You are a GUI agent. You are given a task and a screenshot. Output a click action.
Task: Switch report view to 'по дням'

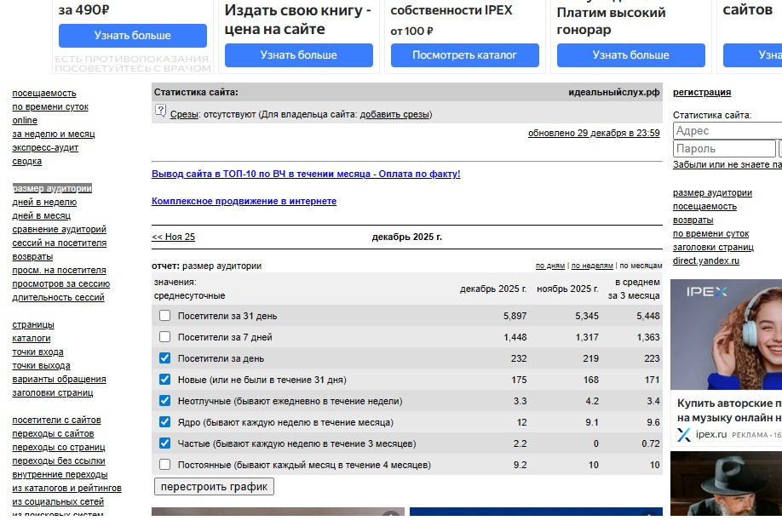[x=549, y=266]
